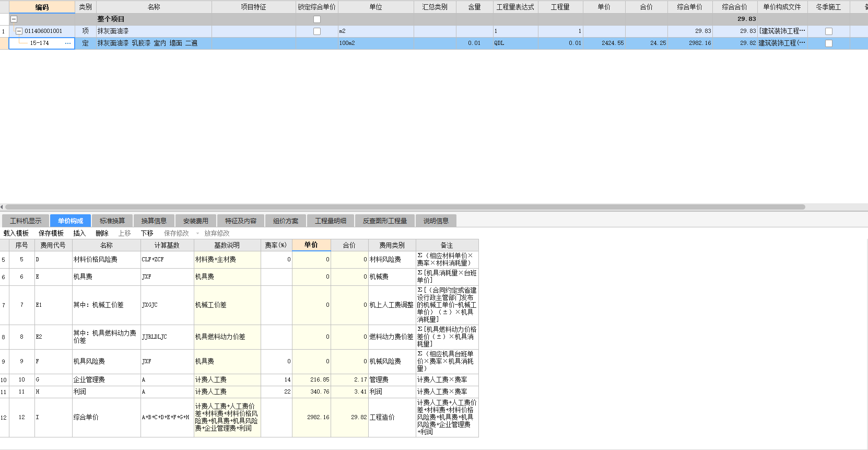Toggle lock price checkbox for 011406001001 row
Image resolution: width=868 pixels, height=450 pixels.
317,31
